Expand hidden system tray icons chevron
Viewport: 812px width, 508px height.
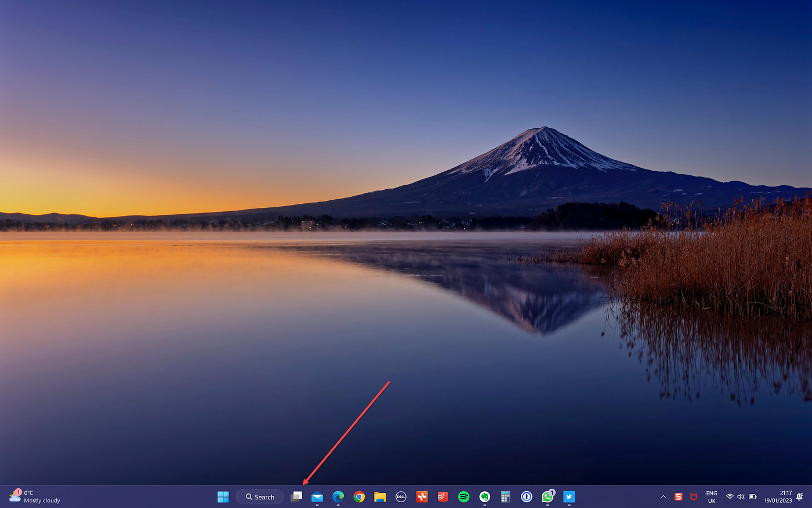[663, 497]
